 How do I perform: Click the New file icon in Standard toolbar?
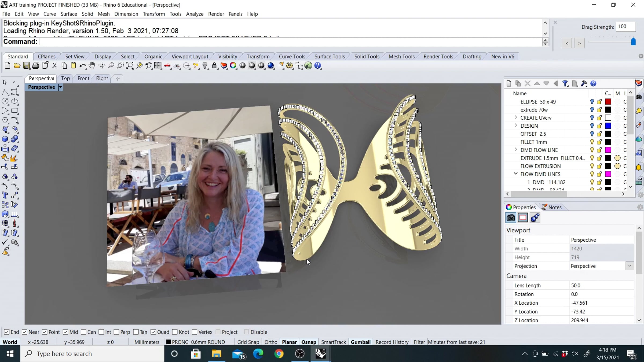pyautogui.click(x=8, y=66)
